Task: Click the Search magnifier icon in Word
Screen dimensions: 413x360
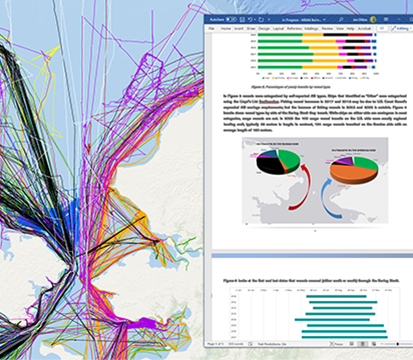Action: (341, 20)
